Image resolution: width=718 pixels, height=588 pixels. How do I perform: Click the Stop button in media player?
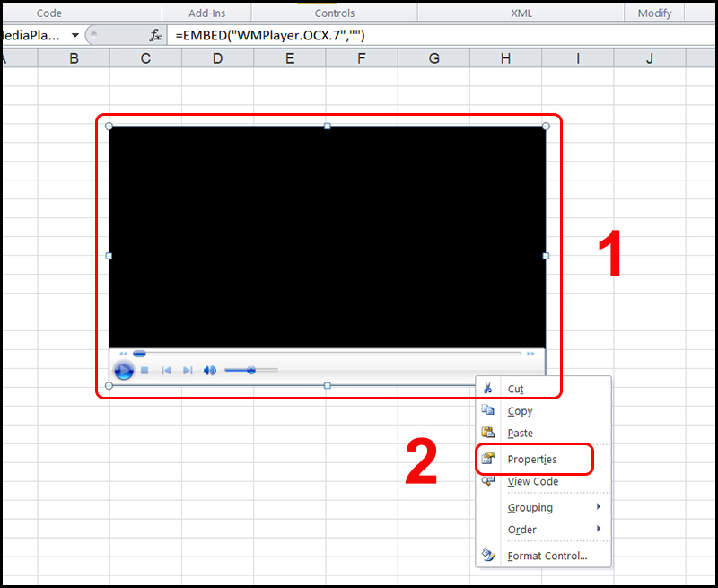point(144,370)
